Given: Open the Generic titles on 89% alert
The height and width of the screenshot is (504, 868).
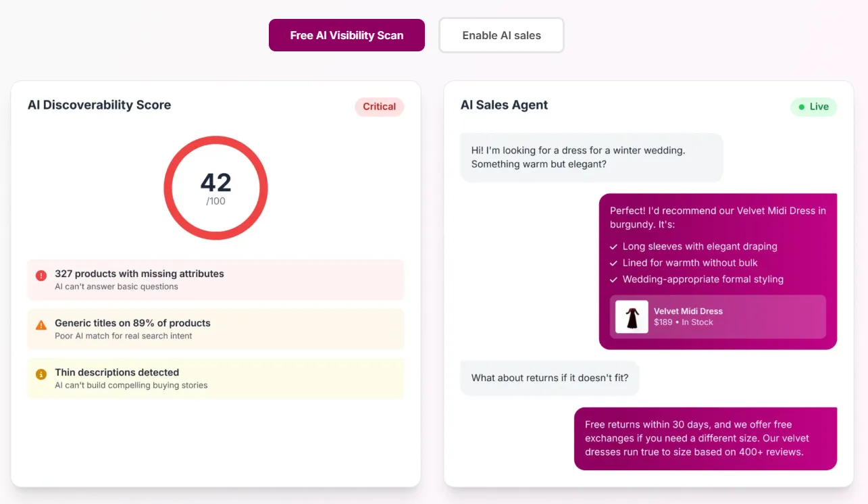Looking at the screenshot, I should pyautogui.click(x=215, y=329).
